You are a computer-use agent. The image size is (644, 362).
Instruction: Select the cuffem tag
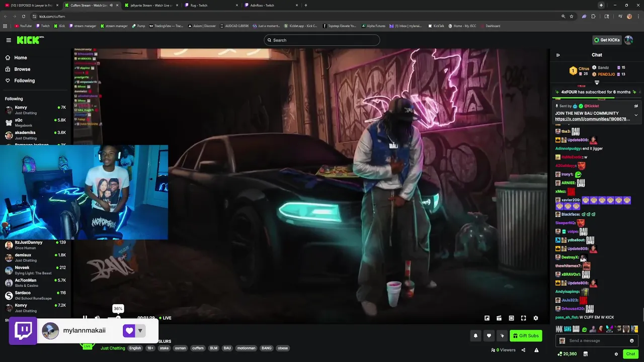click(198, 348)
